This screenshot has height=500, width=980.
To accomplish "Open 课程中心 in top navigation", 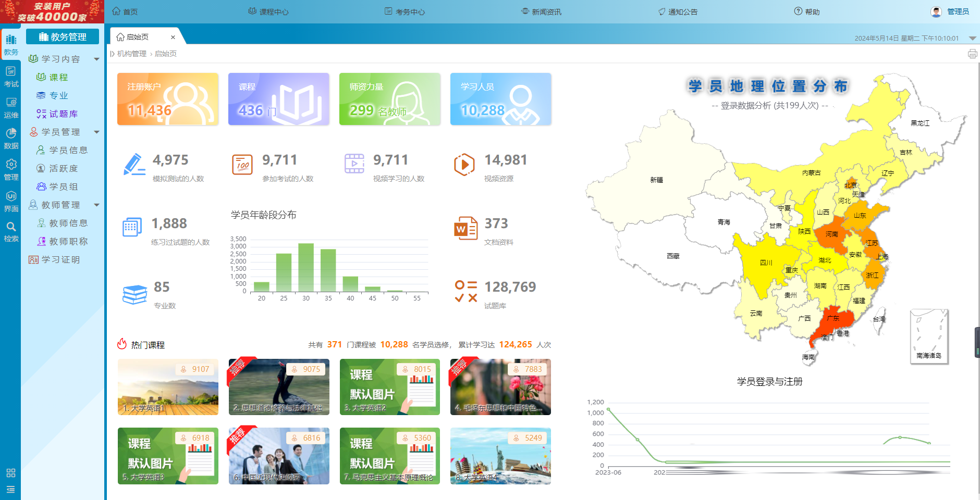I will point(268,11).
